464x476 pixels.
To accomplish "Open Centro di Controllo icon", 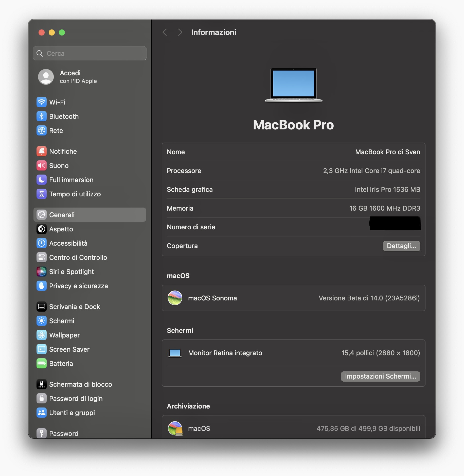I will point(42,257).
